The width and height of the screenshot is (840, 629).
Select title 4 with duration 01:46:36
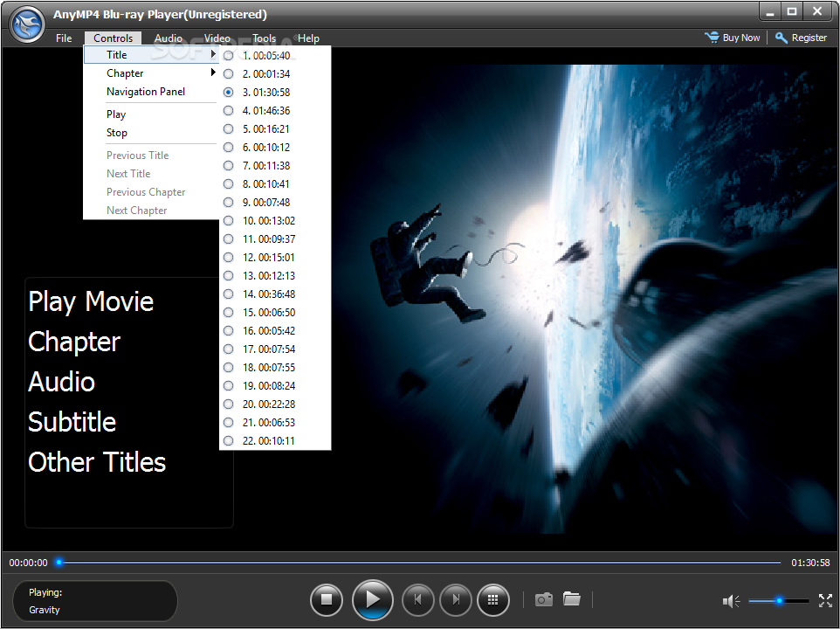point(275,110)
